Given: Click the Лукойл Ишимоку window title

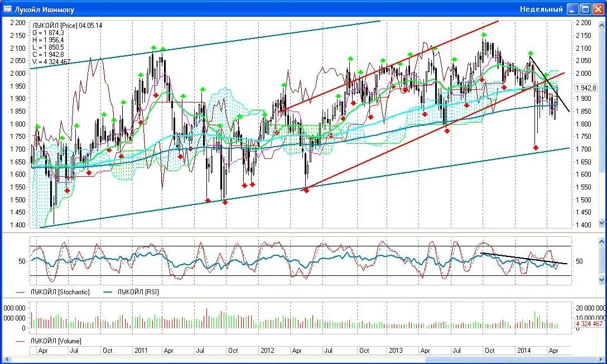Looking at the screenshot, I should [x=44, y=9].
